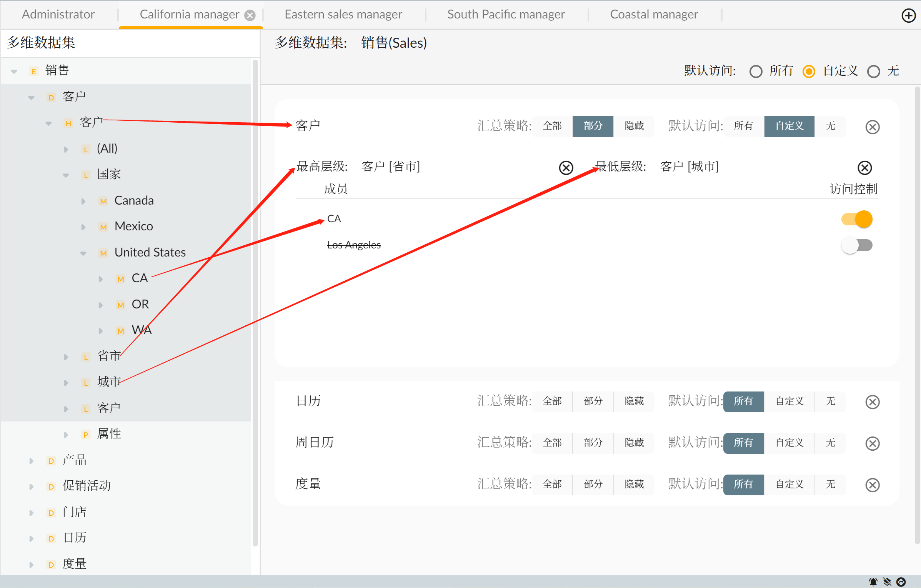Open the Coastal manager tab
This screenshot has height=588, width=921.
[654, 15]
